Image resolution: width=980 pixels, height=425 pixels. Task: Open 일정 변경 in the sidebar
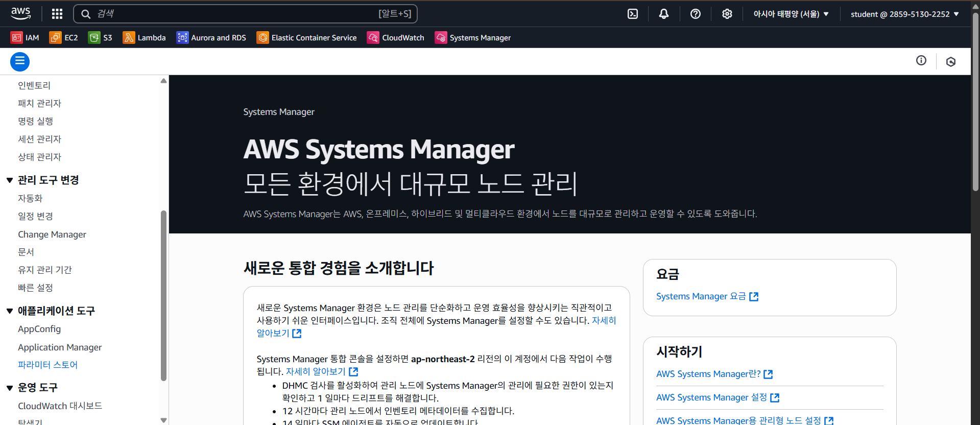tap(35, 216)
